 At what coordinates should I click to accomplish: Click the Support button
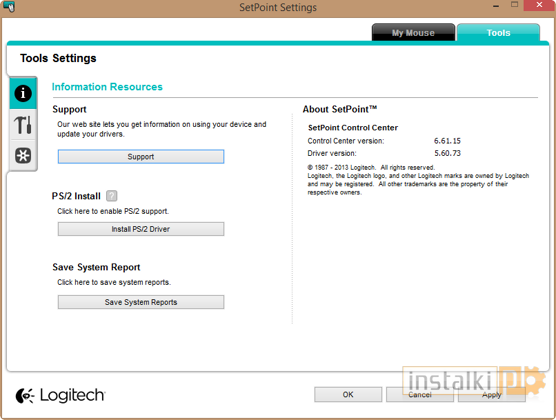click(x=141, y=156)
